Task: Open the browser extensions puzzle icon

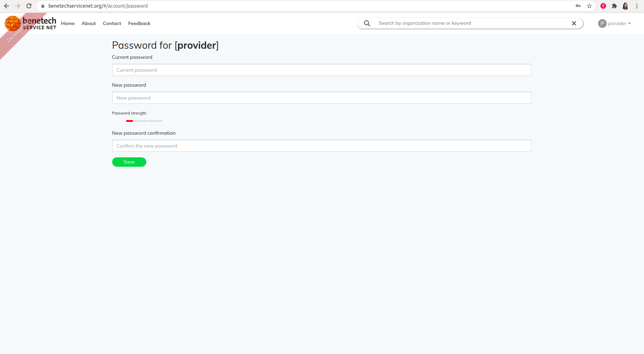Action: (614, 6)
